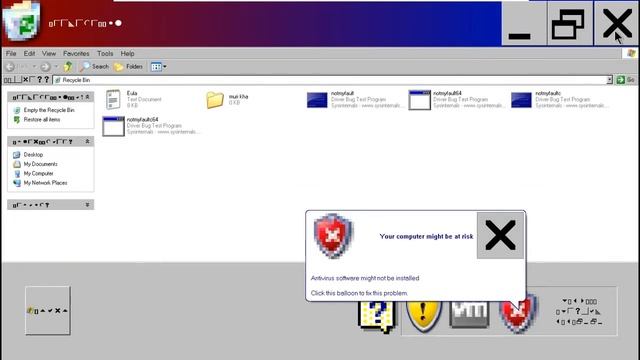Open the File menu
This screenshot has width=640, height=360.
(11, 53)
